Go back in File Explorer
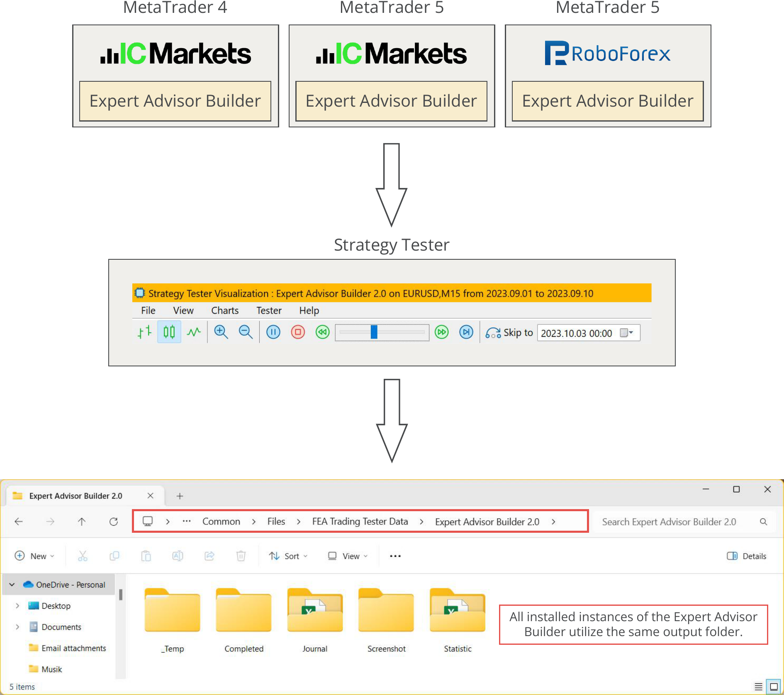Screen dimensions: 784x695 pos(19,522)
